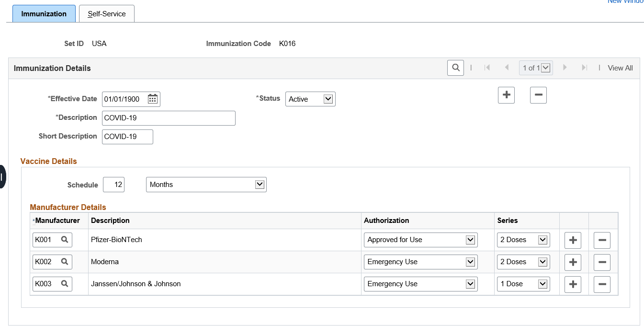Screen dimensions: 644x326
Task: Open the Effective Date calendar picker
Action: [x=153, y=99]
